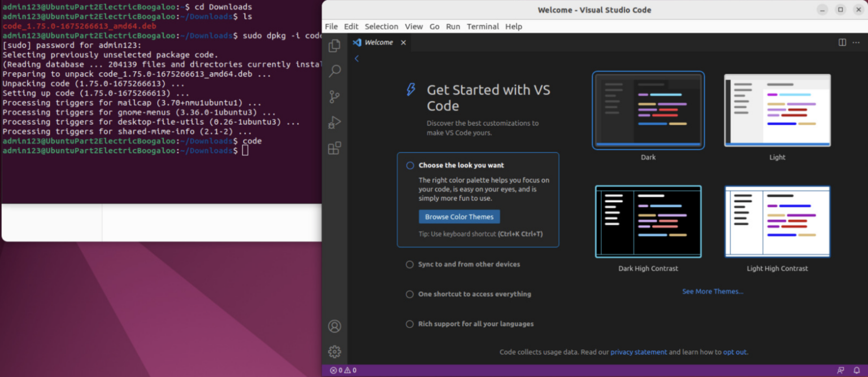Click the errors and warnings status bar indicator
868x377 pixels.
pyautogui.click(x=342, y=370)
